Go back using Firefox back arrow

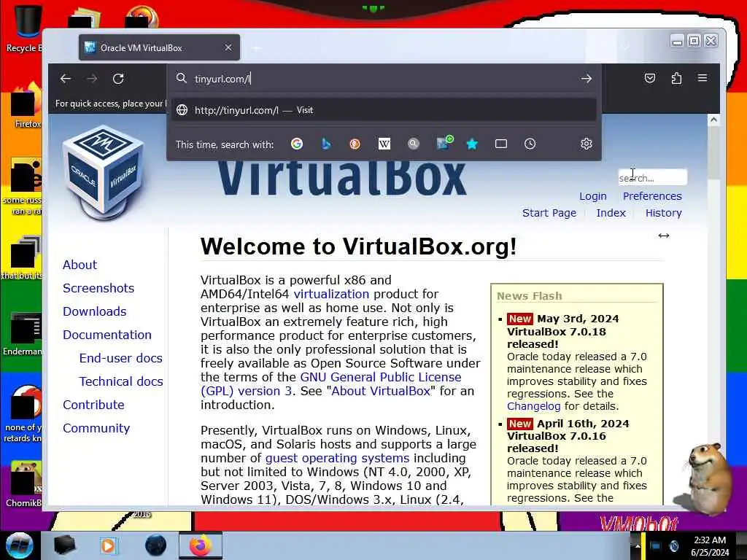point(65,79)
